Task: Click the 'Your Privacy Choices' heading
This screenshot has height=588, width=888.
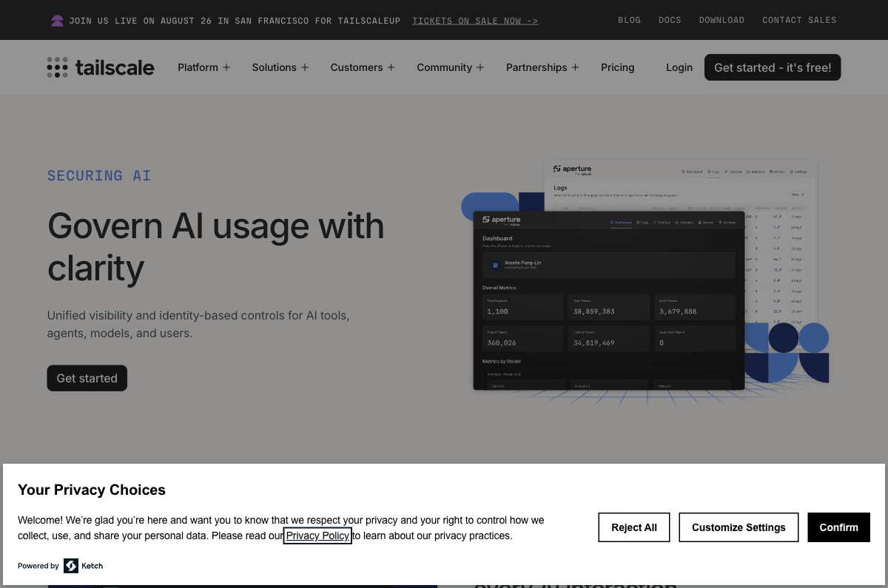Action: [92, 490]
